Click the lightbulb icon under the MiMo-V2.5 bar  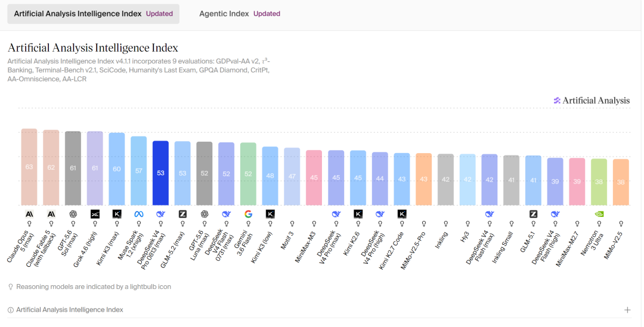(621, 224)
